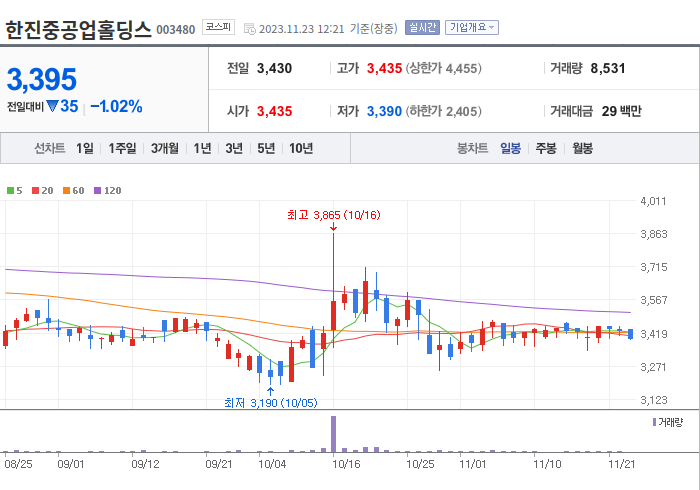700x490 pixels.
Task: Click the 거래량 value 8,531
Action: (608, 68)
